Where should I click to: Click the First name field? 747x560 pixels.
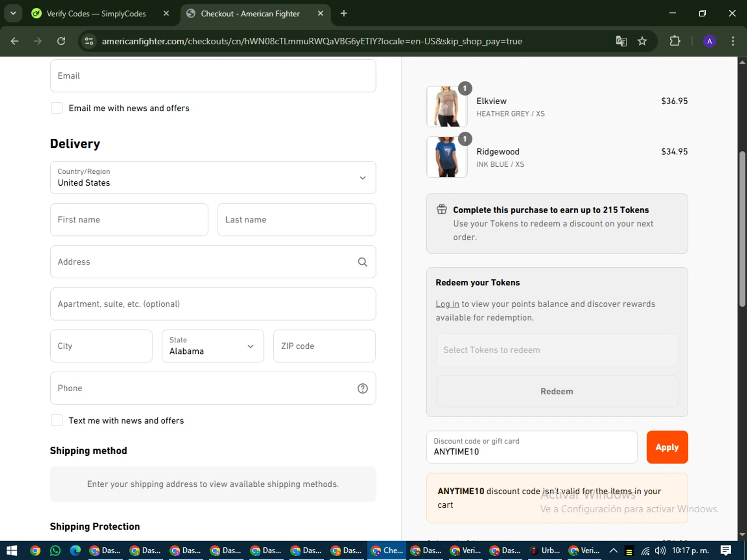129,220
